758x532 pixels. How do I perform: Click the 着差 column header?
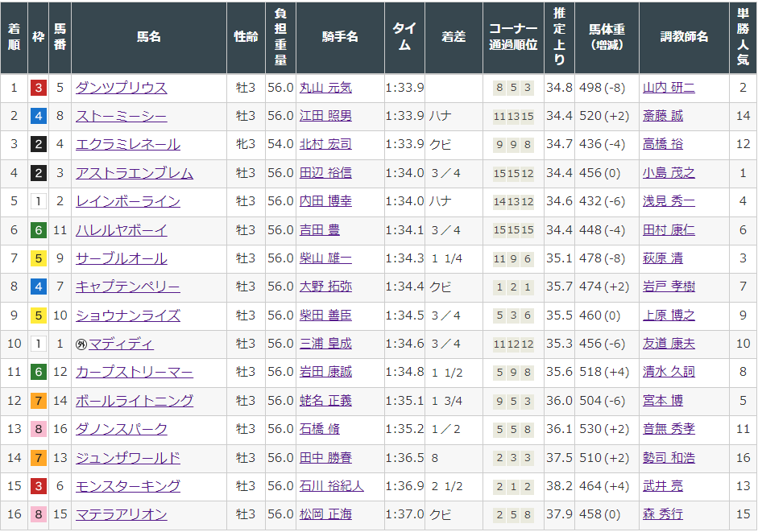[x=454, y=37]
